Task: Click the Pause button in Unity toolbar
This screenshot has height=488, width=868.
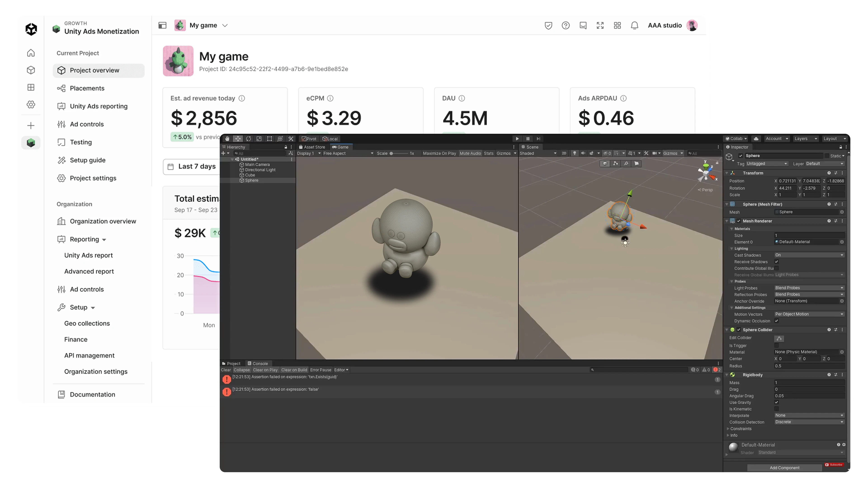Action: pyautogui.click(x=528, y=138)
